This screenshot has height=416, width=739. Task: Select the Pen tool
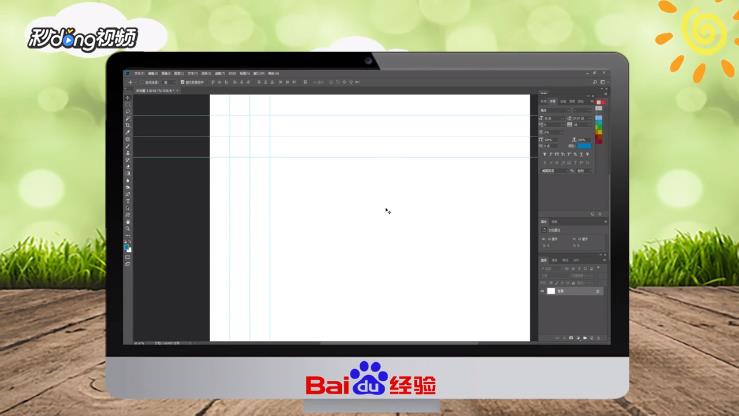[128, 194]
